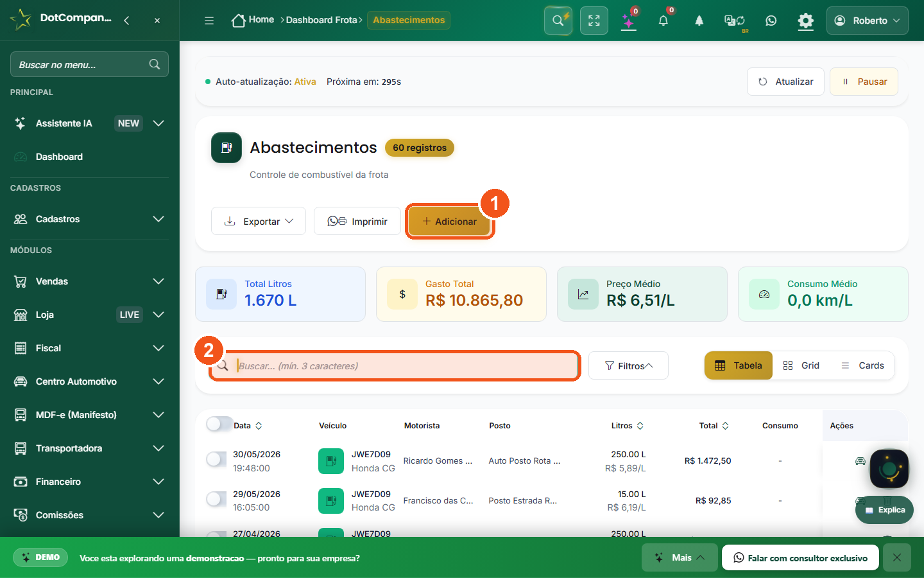The height and width of the screenshot is (578, 924).
Task: Open the Financeiro sidebar menu
Action: tap(89, 482)
